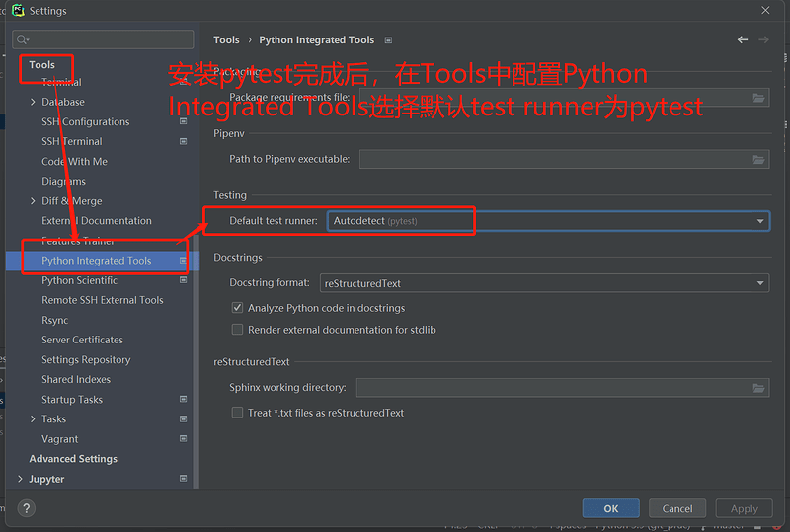Select Python Integrated Tools item
790x532 pixels.
click(103, 261)
